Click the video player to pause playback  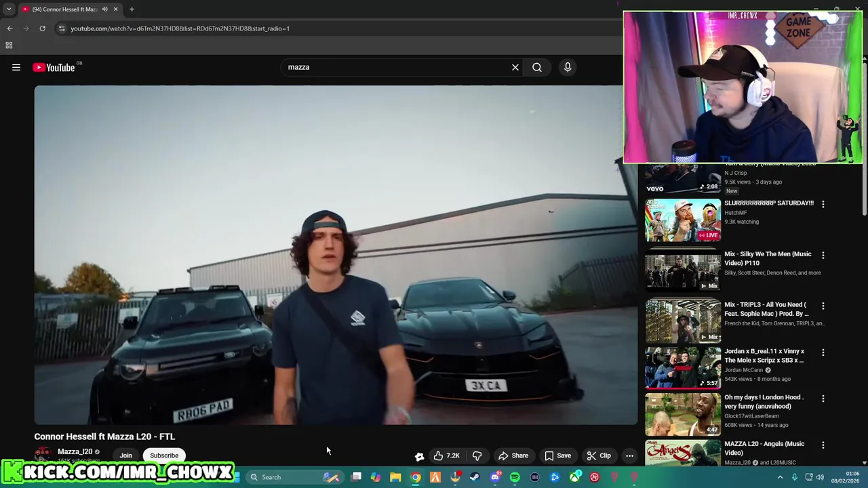click(x=336, y=255)
